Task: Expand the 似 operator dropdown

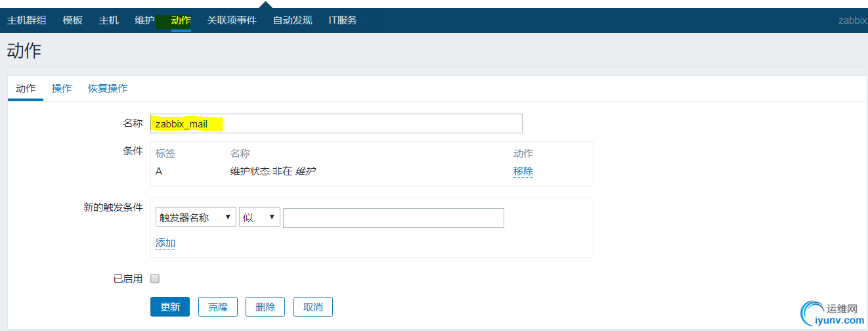Action: click(x=259, y=217)
